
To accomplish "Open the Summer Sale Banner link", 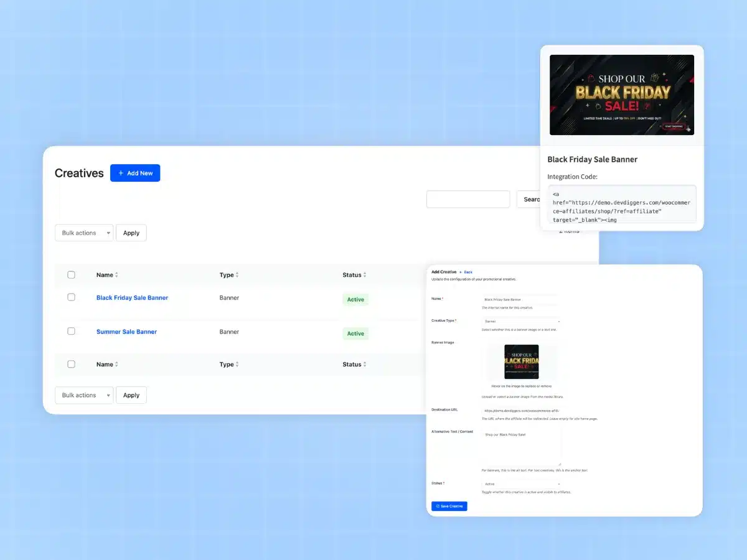I will click(126, 332).
